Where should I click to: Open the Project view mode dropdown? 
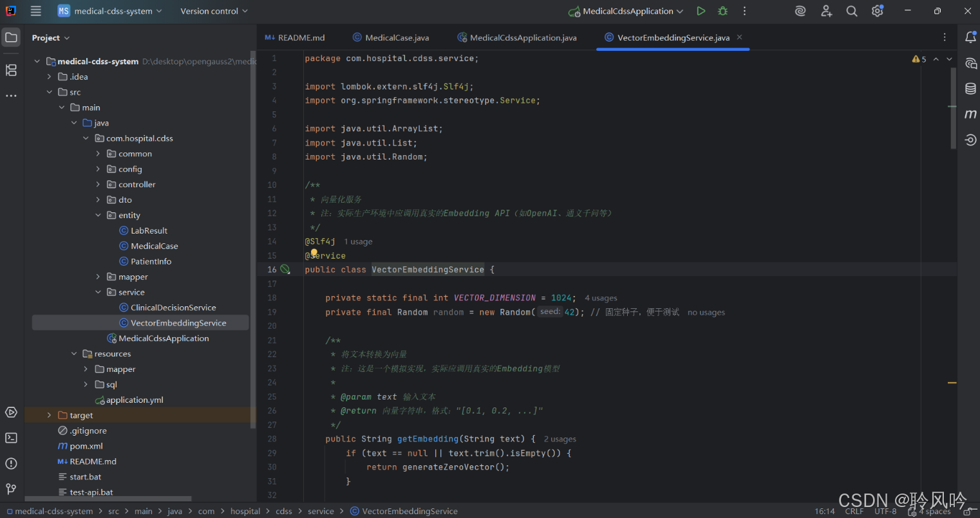[51, 38]
